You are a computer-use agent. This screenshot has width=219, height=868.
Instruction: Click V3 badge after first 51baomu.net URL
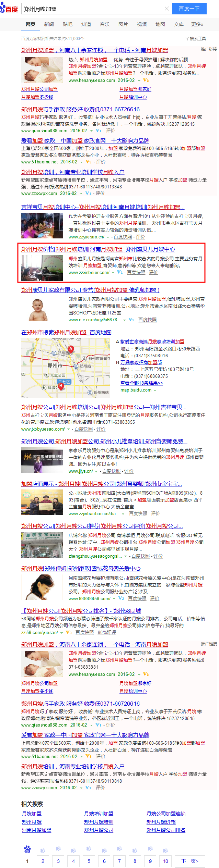tap(89, 162)
